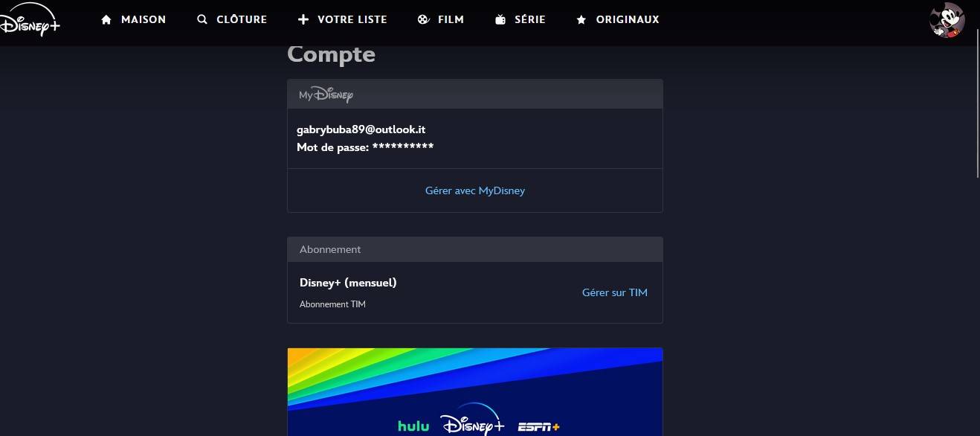Open the CLÔTURE search menu item
This screenshot has width=980, height=436.
click(x=232, y=19)
